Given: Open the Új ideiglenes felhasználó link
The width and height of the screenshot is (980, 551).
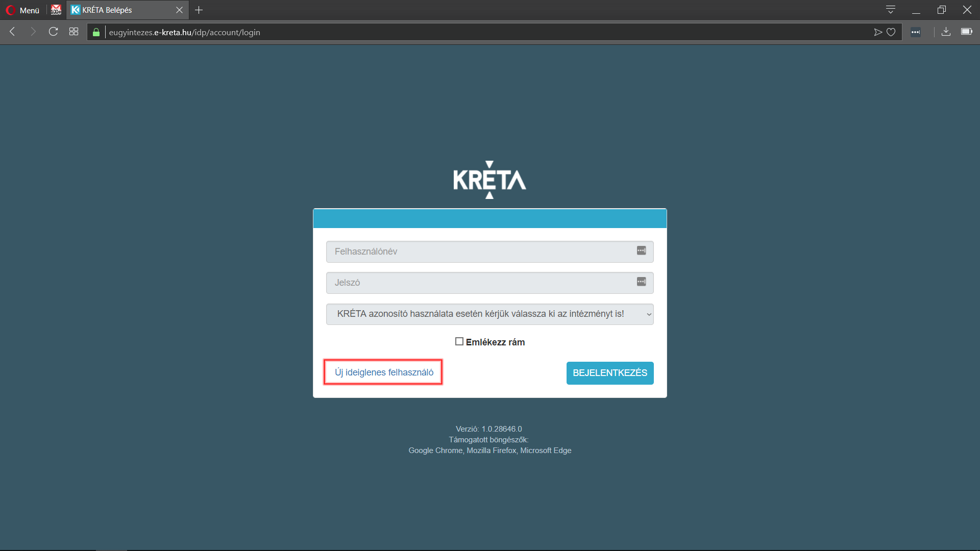Looking at the screenshot, I should point(384,372).
